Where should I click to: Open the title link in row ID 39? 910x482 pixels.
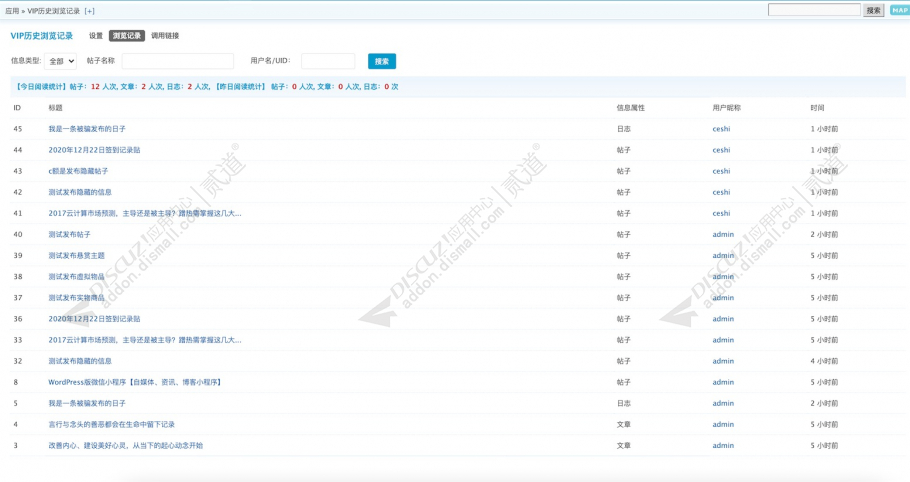click(77, 255)
